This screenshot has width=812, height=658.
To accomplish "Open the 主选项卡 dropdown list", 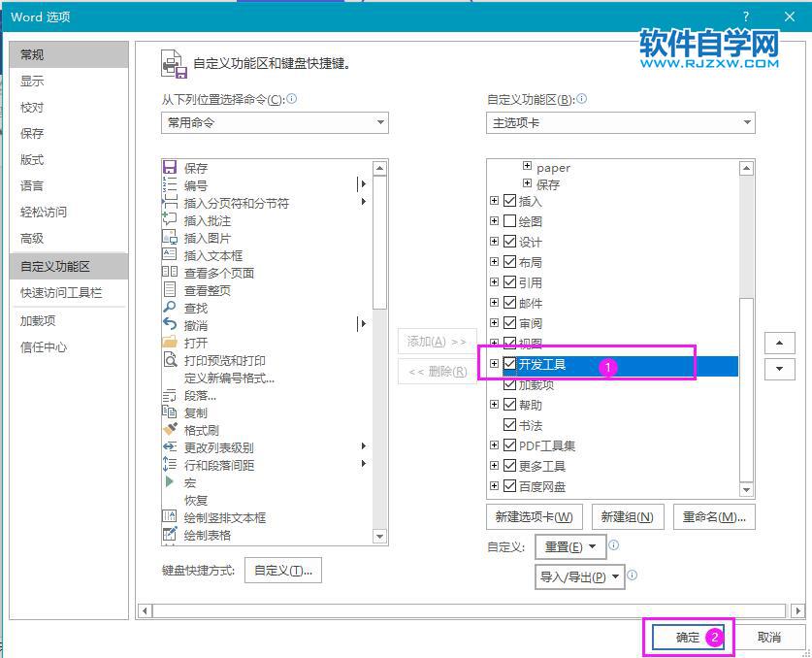I will [747, 122].
